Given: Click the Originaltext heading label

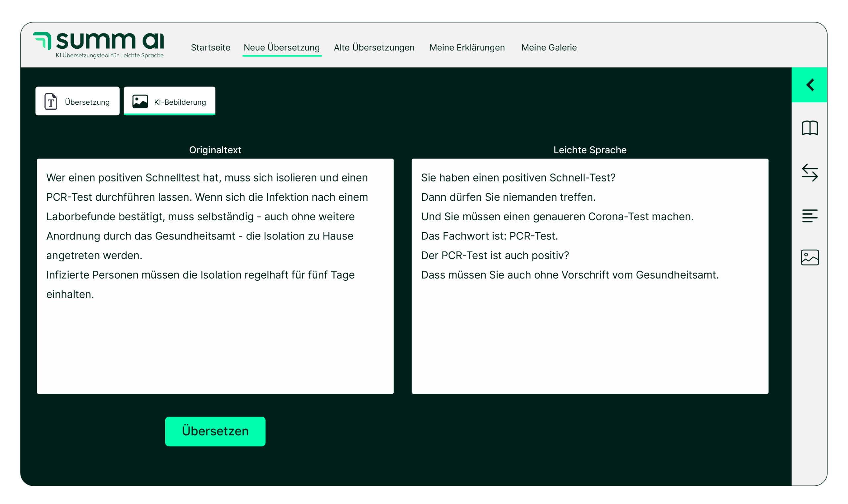Looking at the screenshot, I should point(215,150).
